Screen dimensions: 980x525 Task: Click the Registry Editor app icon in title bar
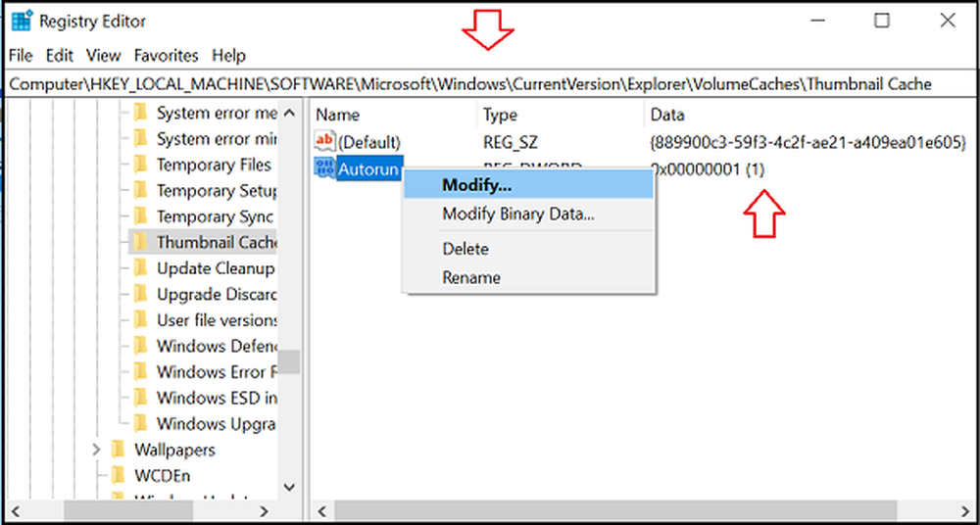(x=22, y=21)
